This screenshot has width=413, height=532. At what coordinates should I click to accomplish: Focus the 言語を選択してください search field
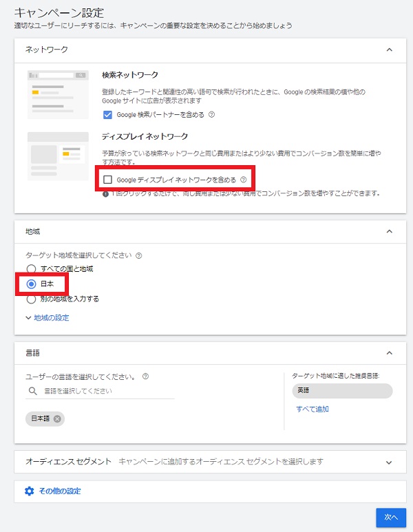(100, 391)
